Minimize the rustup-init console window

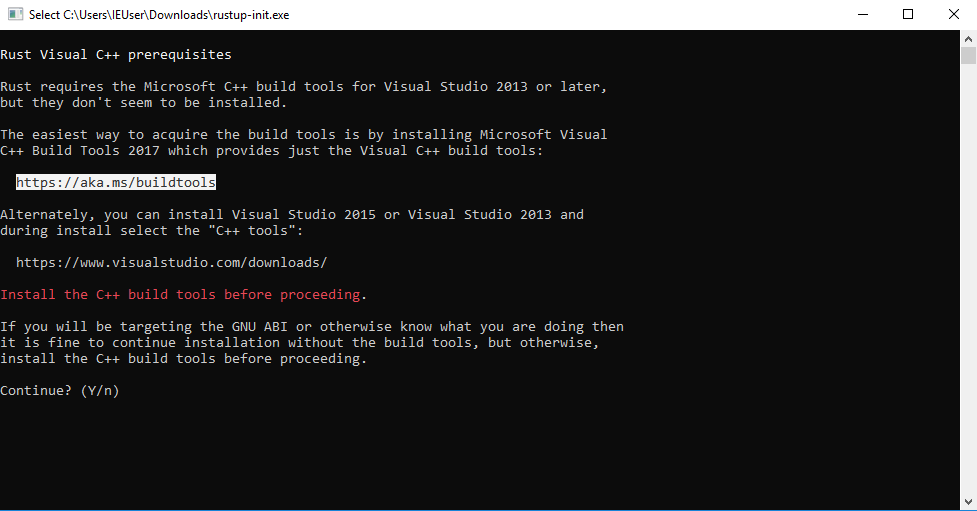(863, 14)
